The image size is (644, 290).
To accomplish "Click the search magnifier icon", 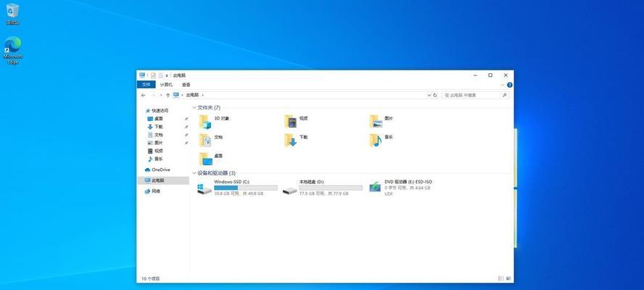I will point(505,95).
